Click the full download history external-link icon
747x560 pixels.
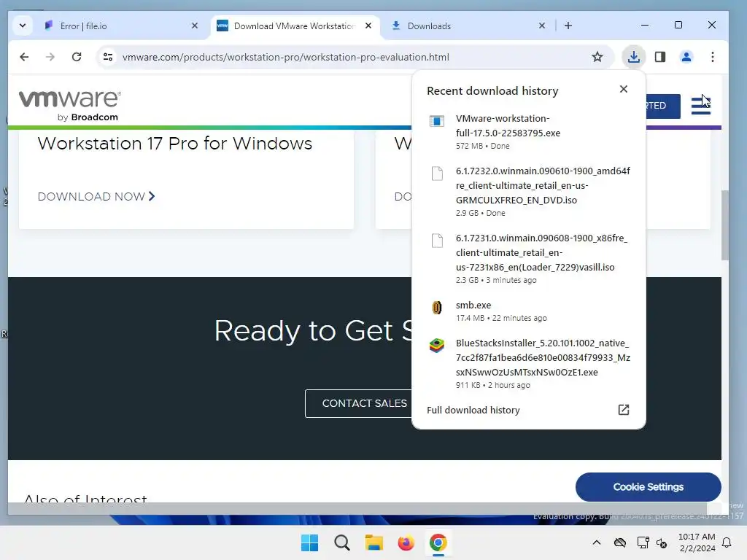coord(624,410)
